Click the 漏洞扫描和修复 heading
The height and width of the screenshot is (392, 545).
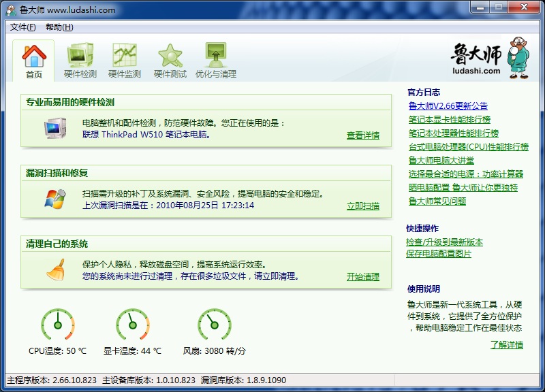click(57, 173)
